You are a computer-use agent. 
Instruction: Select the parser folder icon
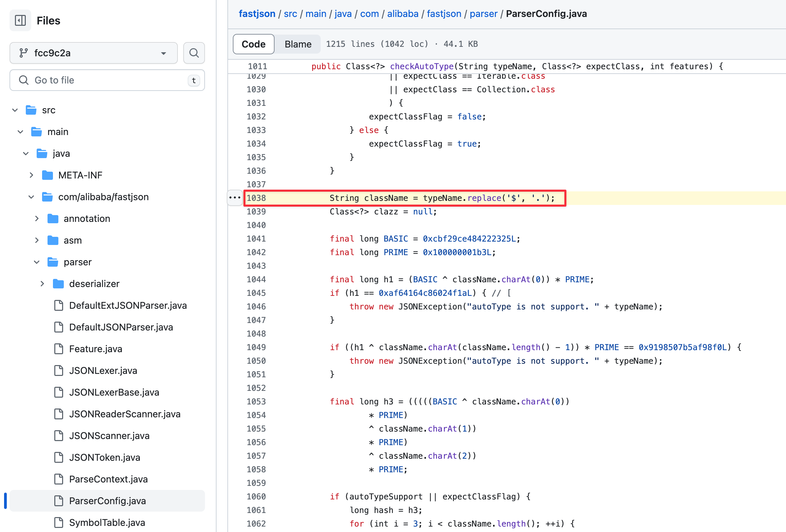tap(53, 262)
